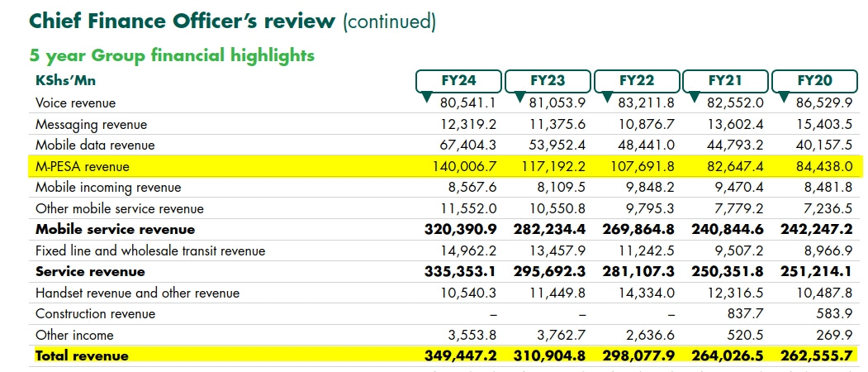
Task: Click the 'Mobile incoming revenue' row label
Action: [108, 188]
